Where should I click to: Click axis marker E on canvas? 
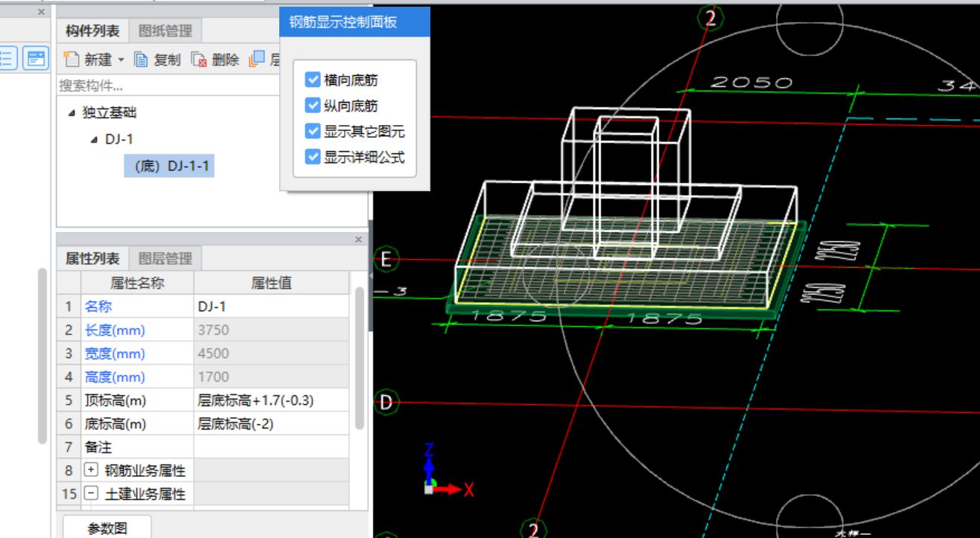click(x=386, y=258)
